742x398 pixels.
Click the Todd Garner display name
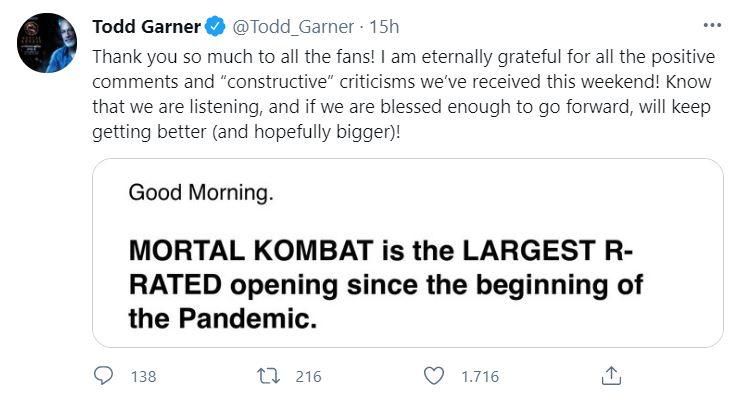click(x=147, y=27)
